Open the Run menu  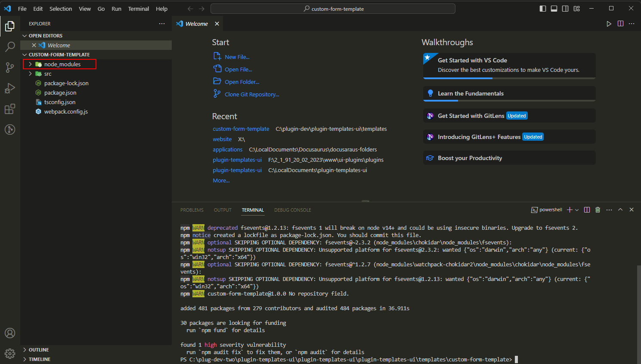coord(116,9)
